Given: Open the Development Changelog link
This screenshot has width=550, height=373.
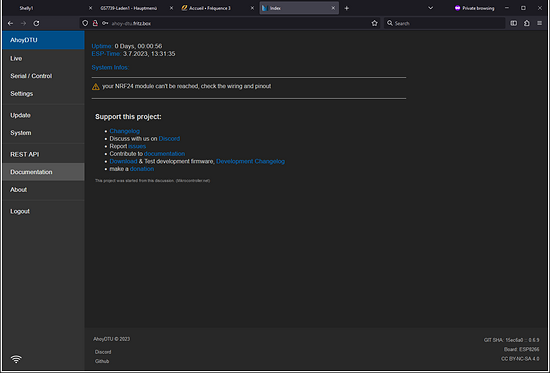Looking at the screenshot, I should (x=250, y=161).
